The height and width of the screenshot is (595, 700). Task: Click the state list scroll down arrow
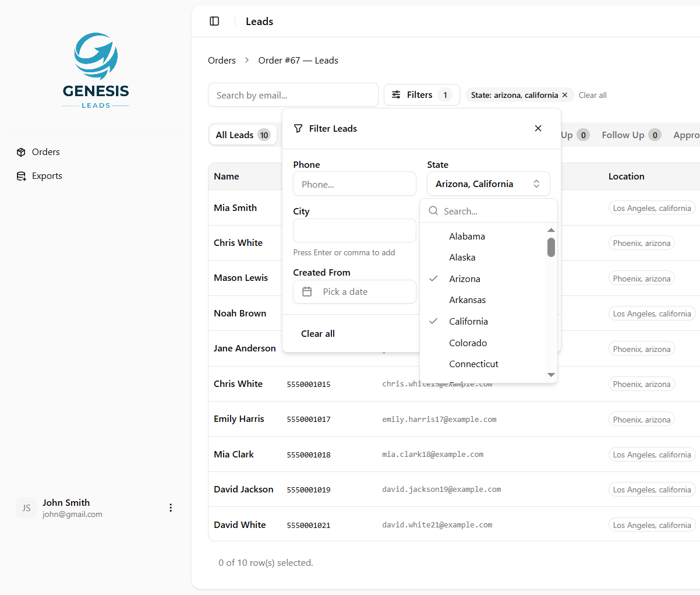click(551, 375)
